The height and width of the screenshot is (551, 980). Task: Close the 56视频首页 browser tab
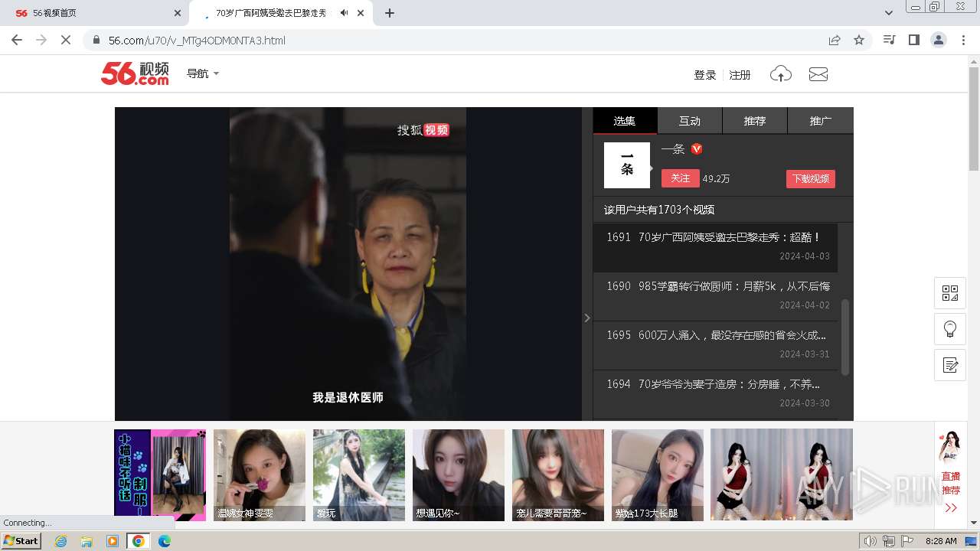(178, 13)
